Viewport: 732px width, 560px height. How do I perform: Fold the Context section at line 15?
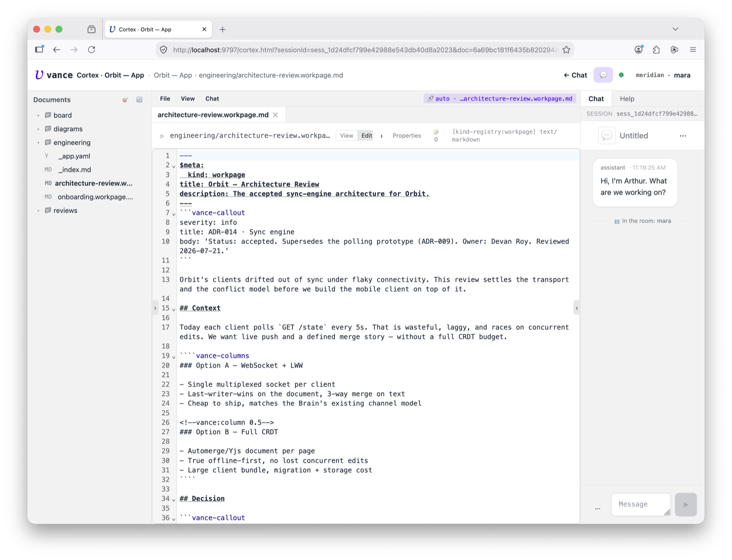[x=174, y=309]
